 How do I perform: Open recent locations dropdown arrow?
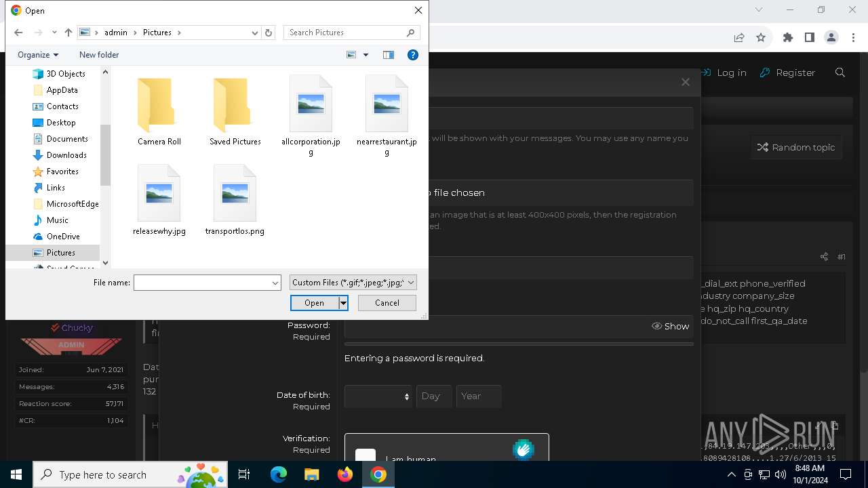point(54,33)
